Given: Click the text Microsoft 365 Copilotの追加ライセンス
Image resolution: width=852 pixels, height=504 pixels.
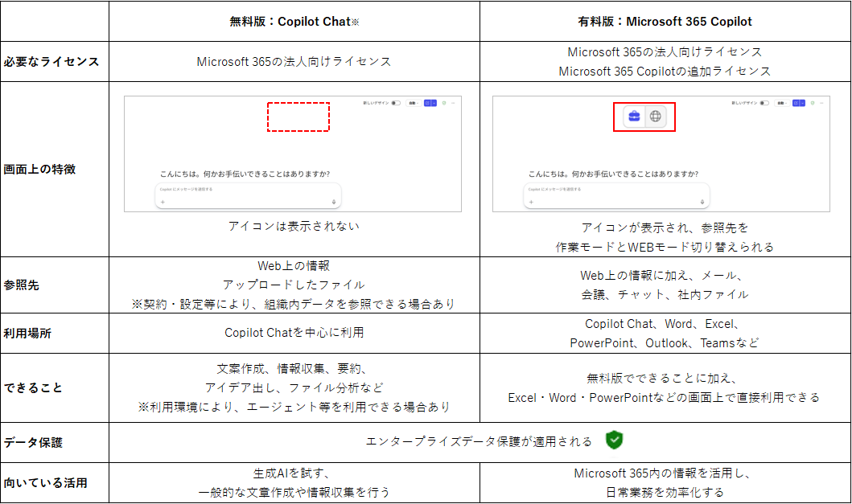Looking at the screenshot, I should 665,72.
